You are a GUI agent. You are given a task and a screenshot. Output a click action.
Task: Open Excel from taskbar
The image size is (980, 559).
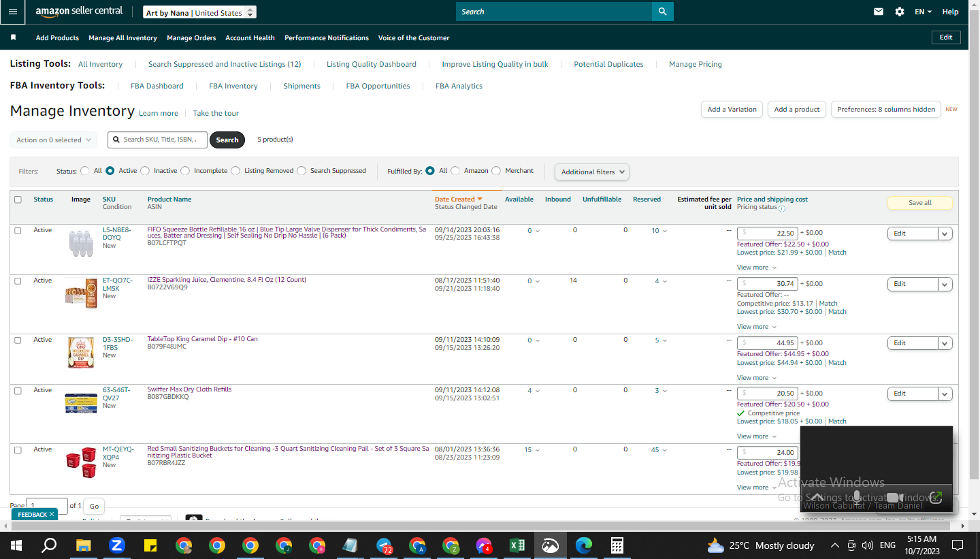coord(517,545)
